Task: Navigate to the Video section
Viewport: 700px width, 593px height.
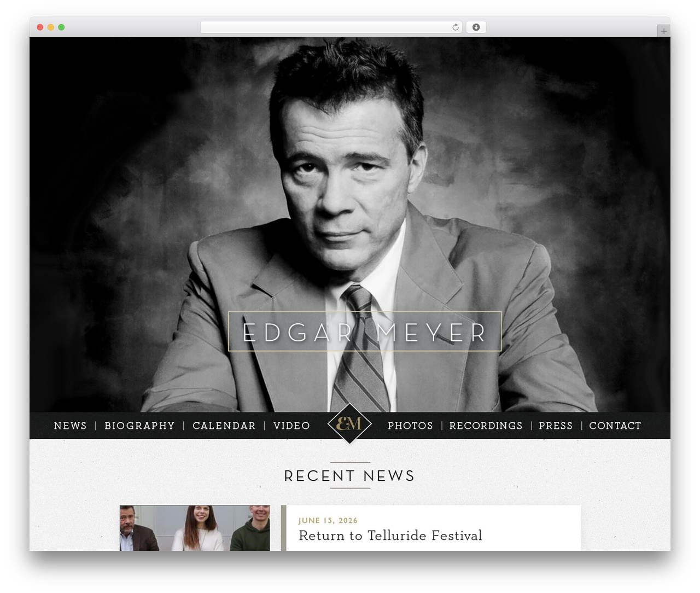Action: point(291,426)
